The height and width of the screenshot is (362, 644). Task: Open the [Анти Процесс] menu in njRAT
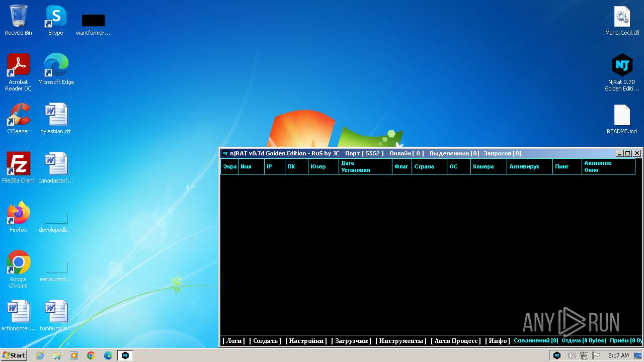pyautogui.click(x=456, y=341)
